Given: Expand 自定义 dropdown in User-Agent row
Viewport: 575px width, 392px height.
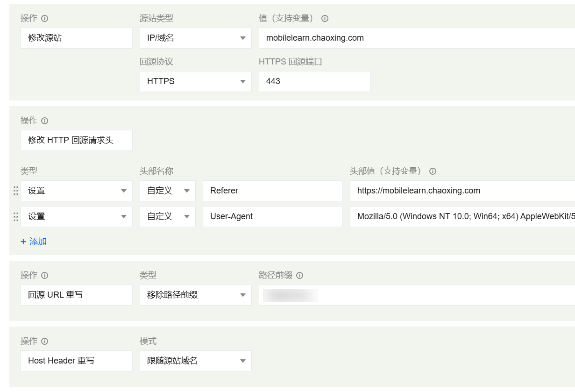Looking at the screenshot, I should 167,217.
